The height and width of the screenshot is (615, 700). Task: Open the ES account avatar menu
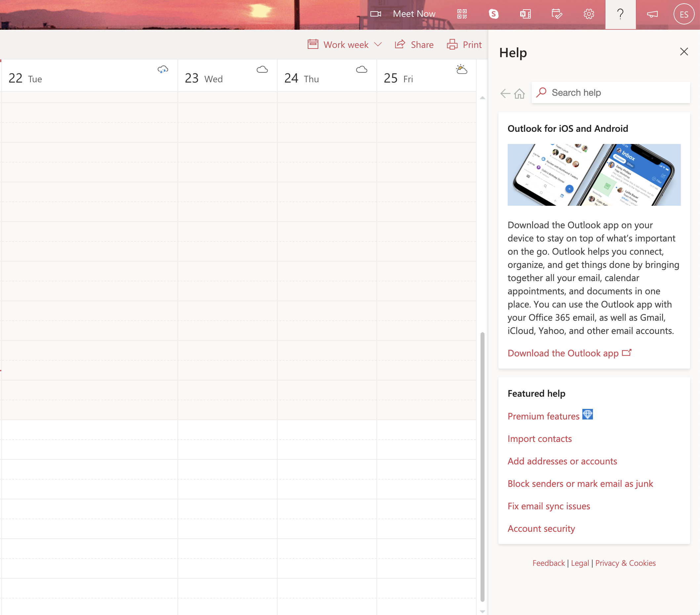(x=683, y=14)
